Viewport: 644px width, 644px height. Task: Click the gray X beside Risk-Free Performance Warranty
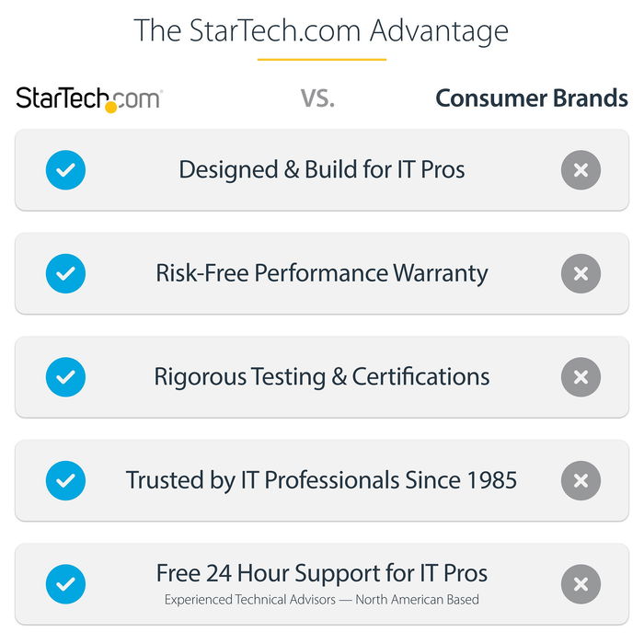[x=581, y=273]
